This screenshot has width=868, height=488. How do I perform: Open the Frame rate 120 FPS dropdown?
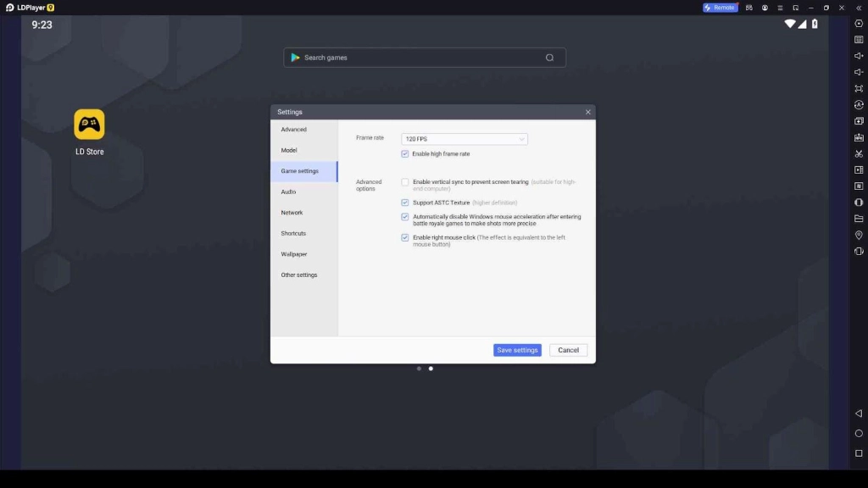tap(464, 139)
